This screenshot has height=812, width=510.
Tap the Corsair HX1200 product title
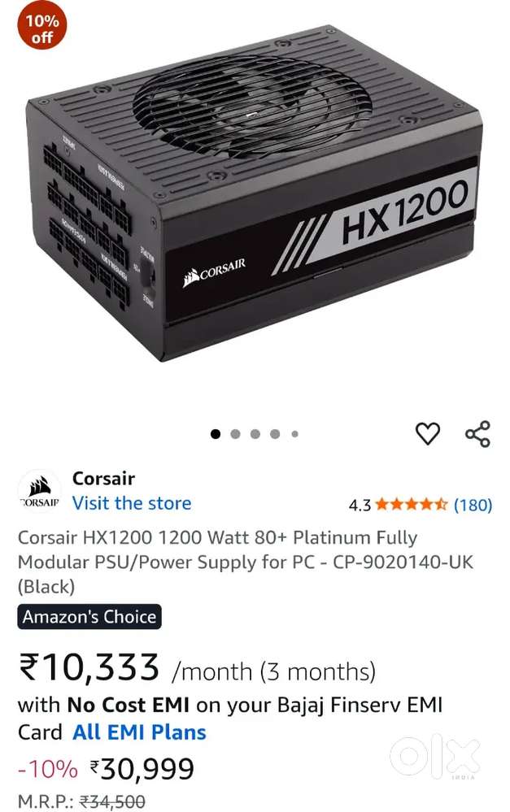point(246,562)
